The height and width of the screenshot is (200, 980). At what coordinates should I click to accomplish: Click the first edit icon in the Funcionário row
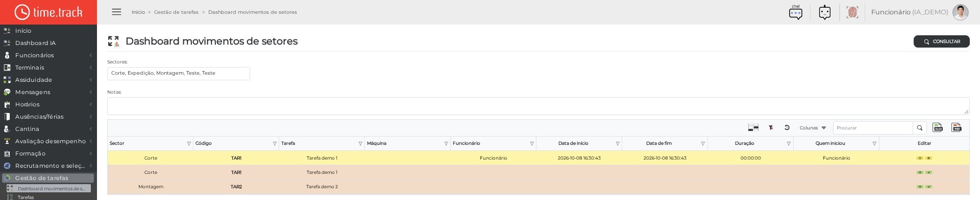pyautogui.click(x=920, y=158)
